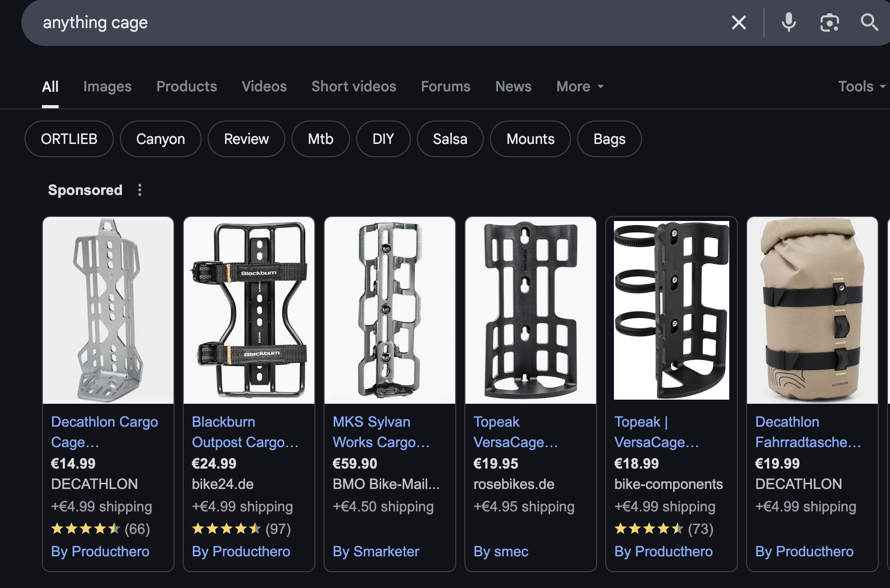Pick the DIY filter chip
Image resolution: width=890 pixels, height=588 pixels.
383,139
